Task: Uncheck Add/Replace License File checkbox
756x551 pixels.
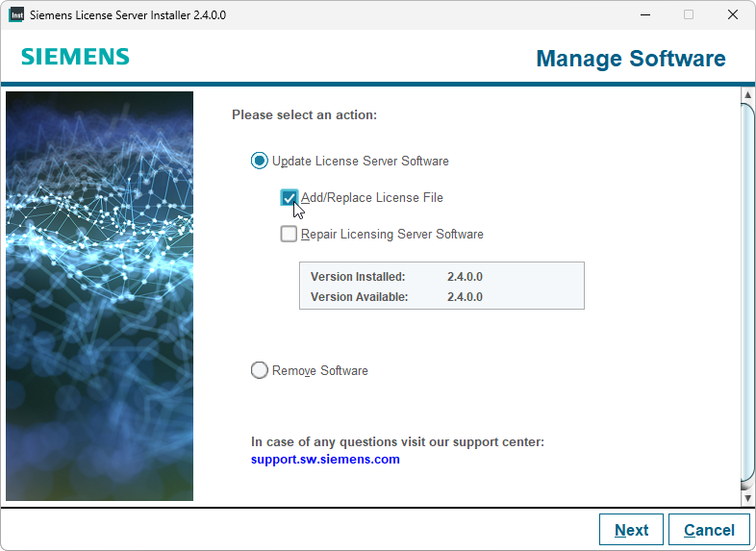Action: [289, 198]
